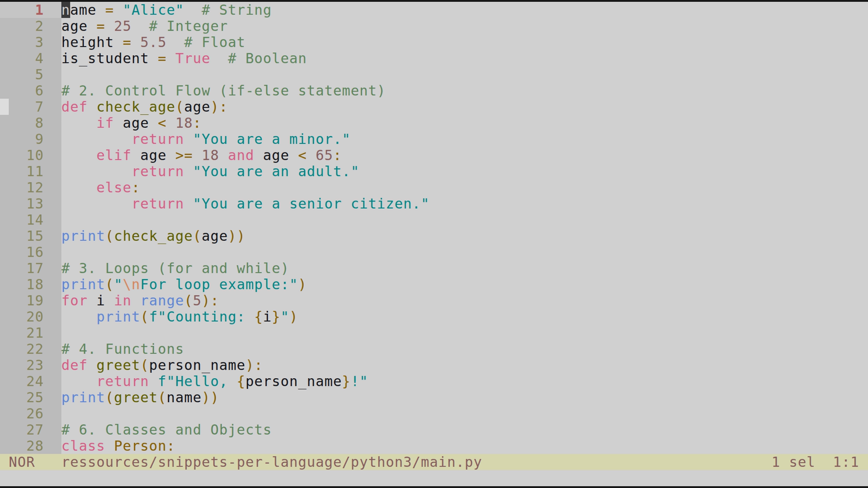The height and width of the screenshot is (488, 868).
Task: Click the 1 sel selection counter
Action: 793,462
